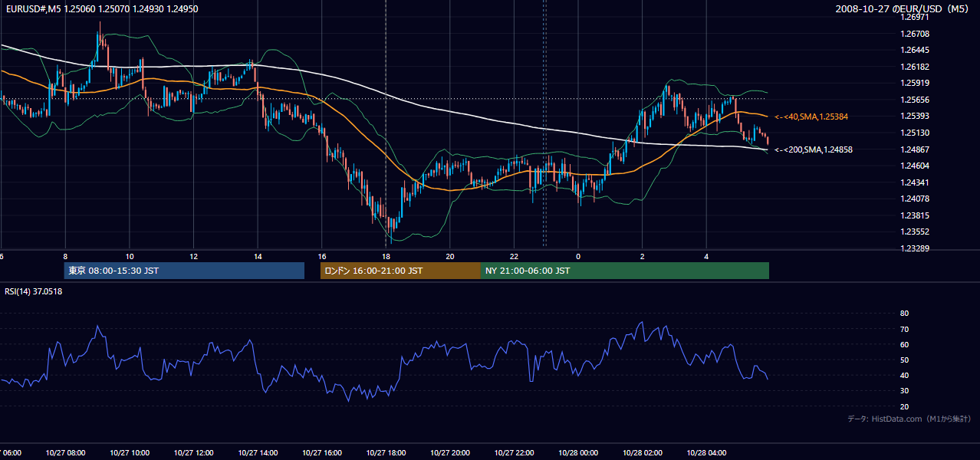Click RSI scale level 80
Image resolution: width=980 pixels, height=460 pixels.
(904, 314)
